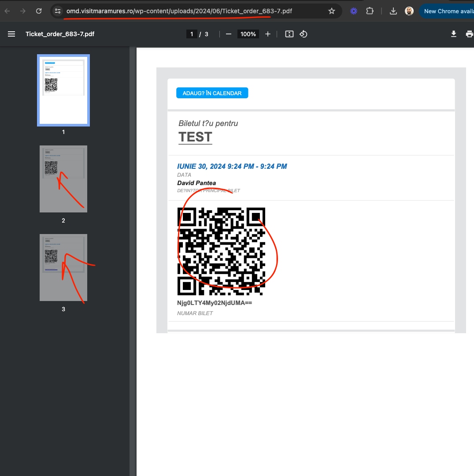Select page 3 thumbnail
474x476 pixels.
point(63,268)
